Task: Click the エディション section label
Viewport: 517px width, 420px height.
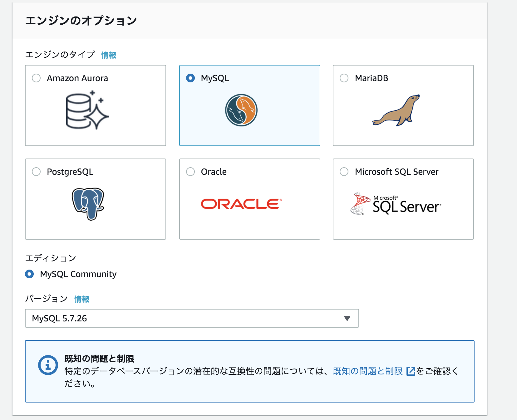Action: [51, 258]
